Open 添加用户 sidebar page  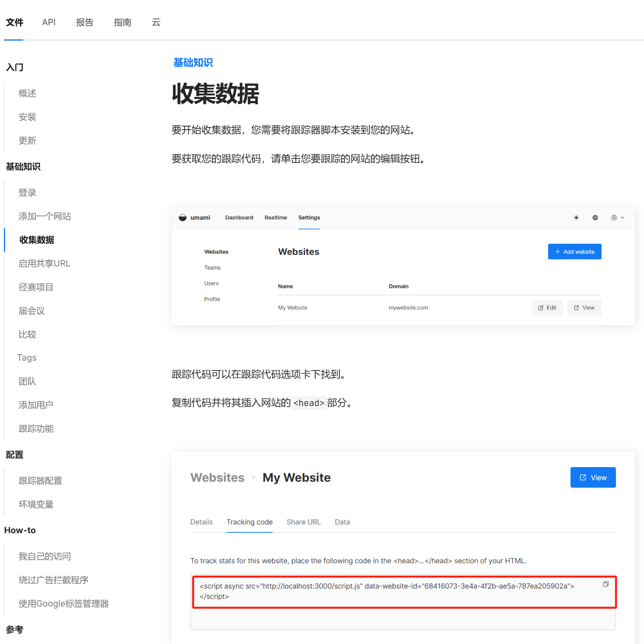(x=36, y=405)
